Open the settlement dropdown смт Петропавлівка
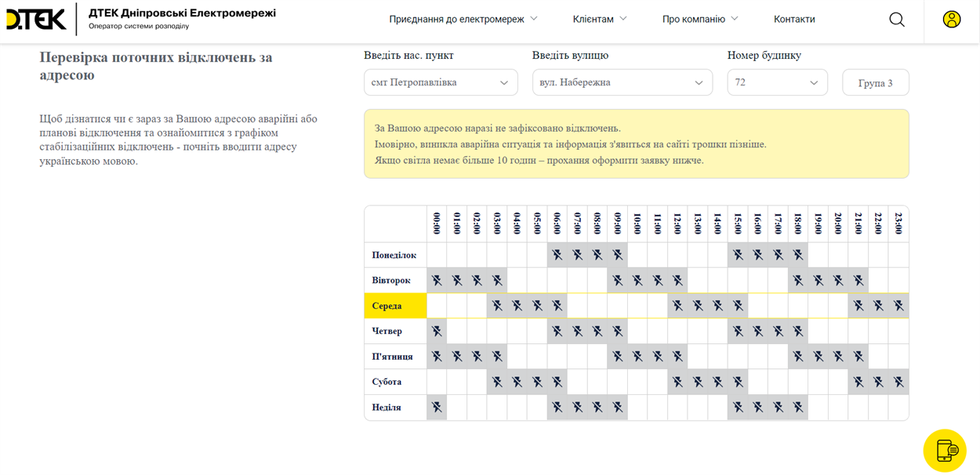This screenshot has height=475, width=980. point(441,82)
